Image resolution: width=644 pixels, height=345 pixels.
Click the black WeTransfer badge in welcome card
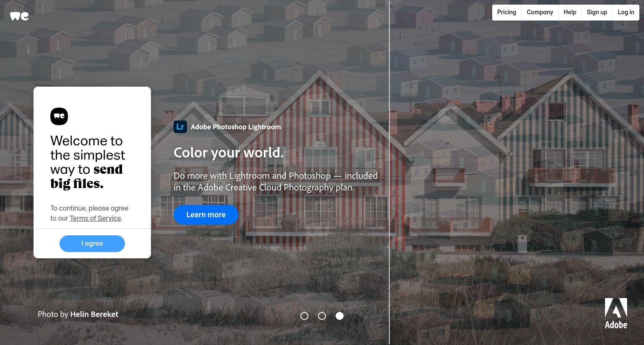click(59, 116)
